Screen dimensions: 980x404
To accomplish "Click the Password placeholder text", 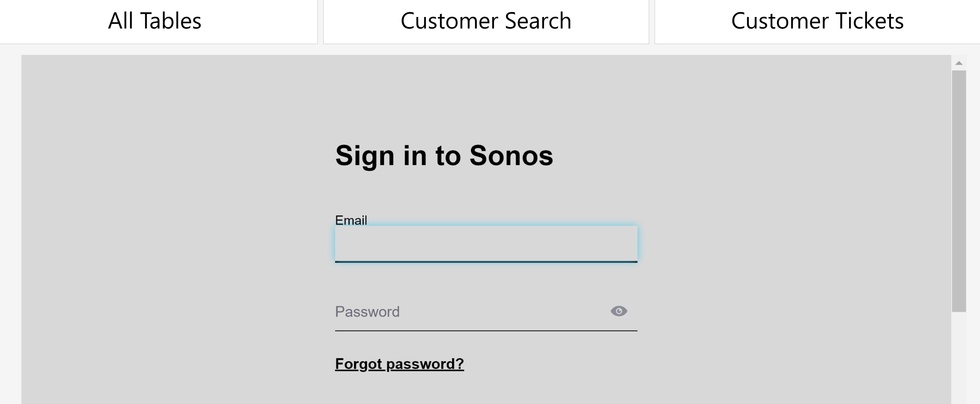I will tap(367, 312).
